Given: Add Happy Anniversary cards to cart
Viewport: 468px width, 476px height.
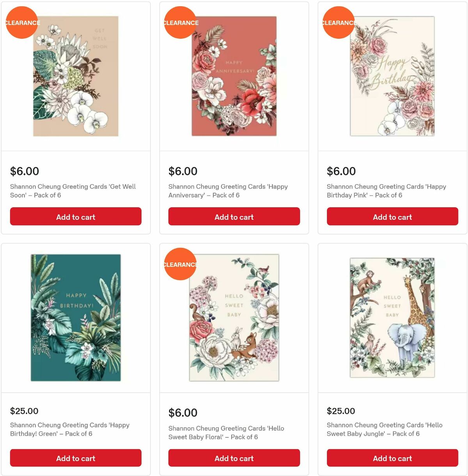Looking at the screenshot, I should tap(234, 217).
